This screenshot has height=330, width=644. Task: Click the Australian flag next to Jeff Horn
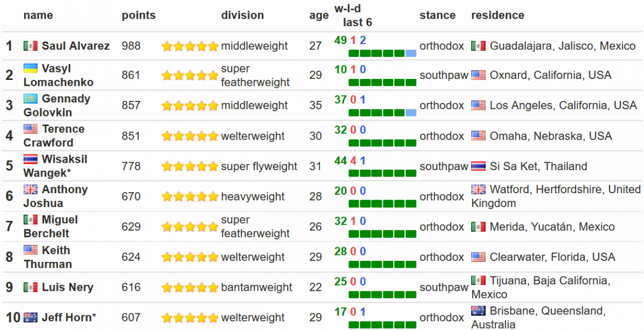31,317
